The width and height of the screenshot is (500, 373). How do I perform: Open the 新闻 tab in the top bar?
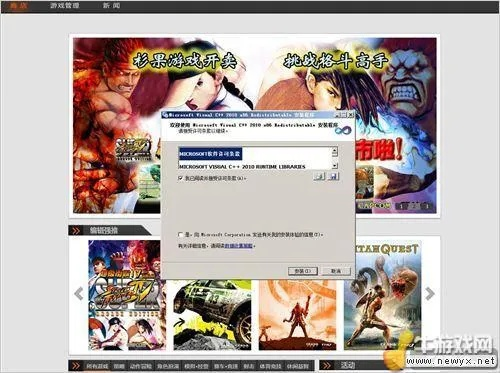tap(111, 6)
